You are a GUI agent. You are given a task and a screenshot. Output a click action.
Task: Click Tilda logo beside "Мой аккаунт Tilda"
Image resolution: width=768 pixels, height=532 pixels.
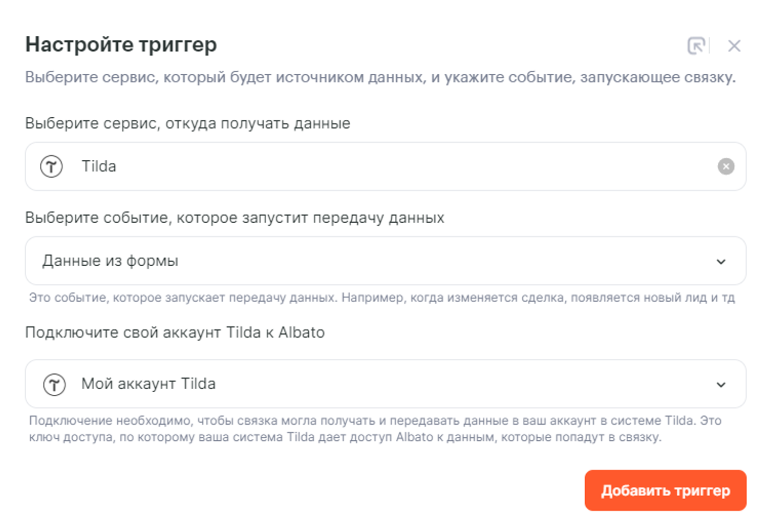(54, 384)
